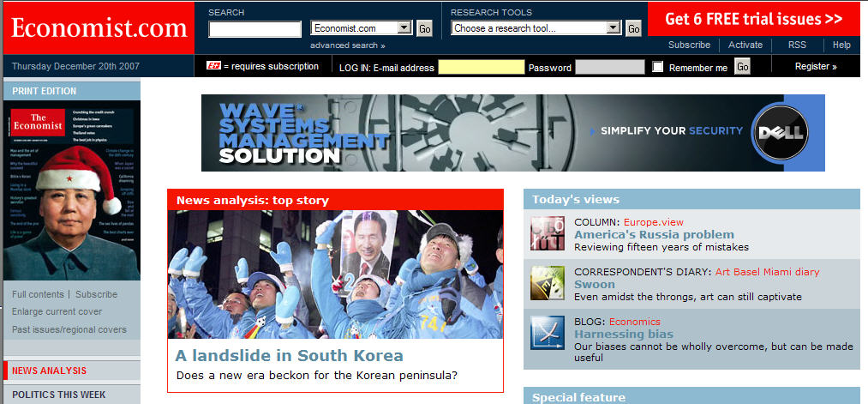Click the E-mail address login field
868x404 pixels.
[x=481, y=67]
